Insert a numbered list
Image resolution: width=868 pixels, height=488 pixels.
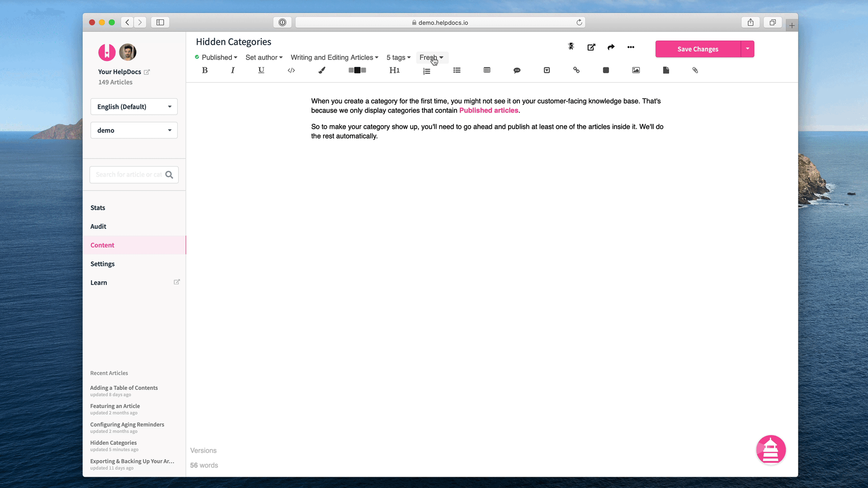(427, 70)
